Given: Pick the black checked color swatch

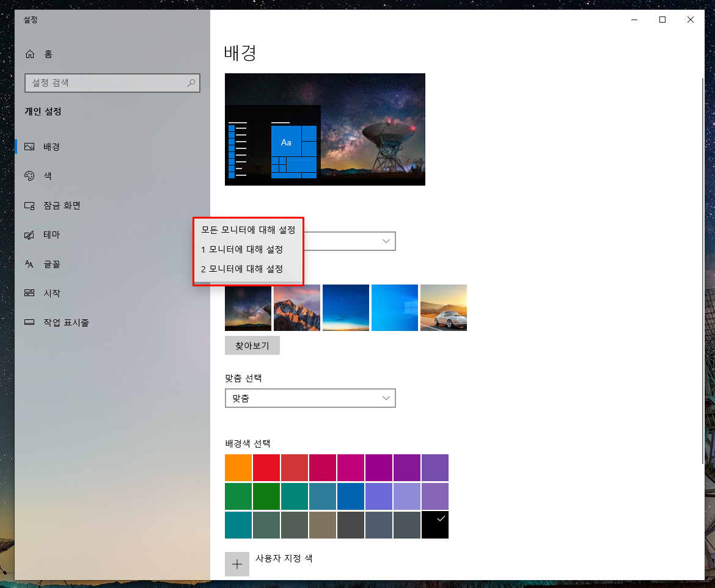Looking at the screenshot, I should click(435, 524).
